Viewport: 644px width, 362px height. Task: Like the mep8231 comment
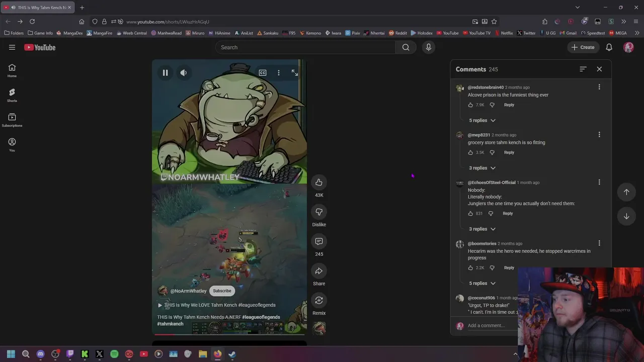[x=470, y=152]
